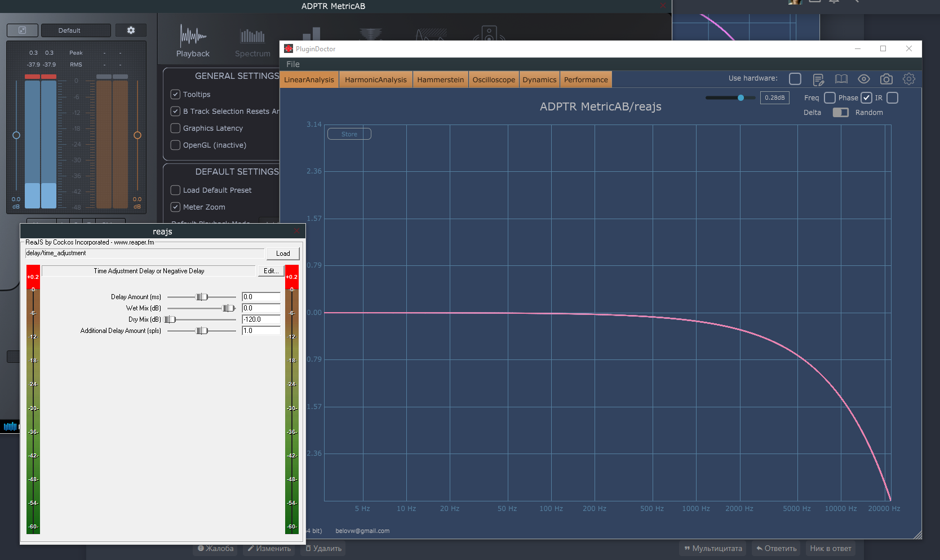Click the Delay Amount (ms) slider
This screenshot has height=560, width=940.
pos(202,297)
